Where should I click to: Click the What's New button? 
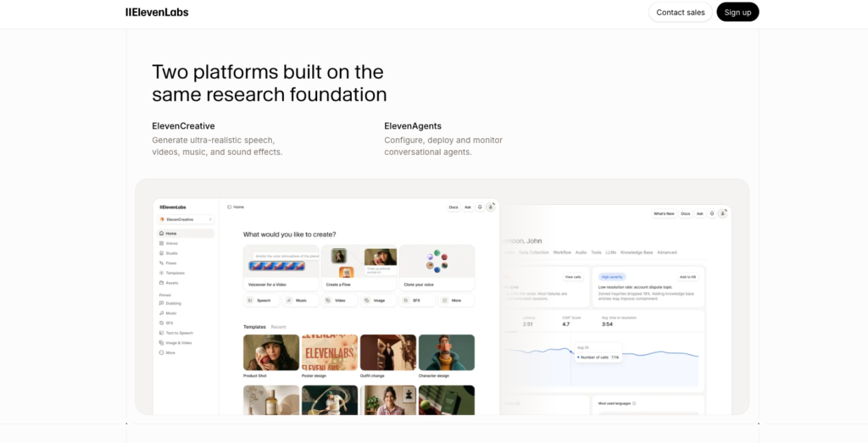click(x=664, y=213)
